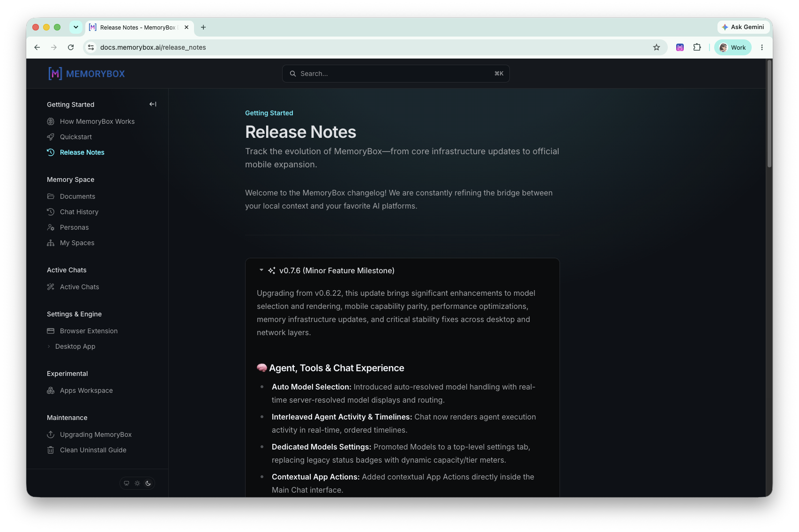Click the Chat History clock icon
Viewport: 799px width, 532px height.
click(x=51, y=212)
